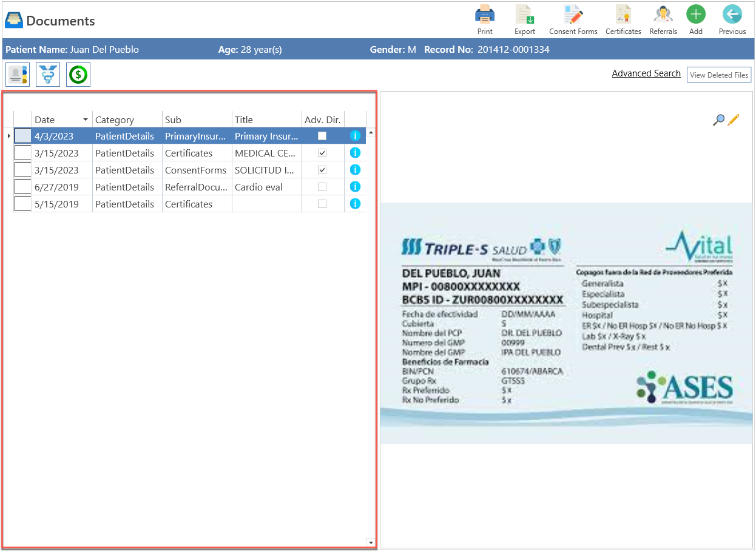
Task: Select the SOLICITUD I... title cell
Action: pyautogui.click(x=267, y=170)
